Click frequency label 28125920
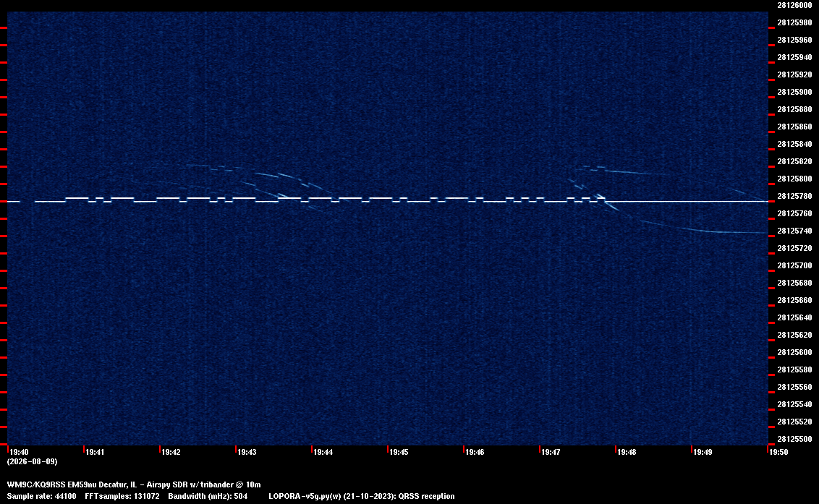819x504 pixels. click(x=794, y=74)
